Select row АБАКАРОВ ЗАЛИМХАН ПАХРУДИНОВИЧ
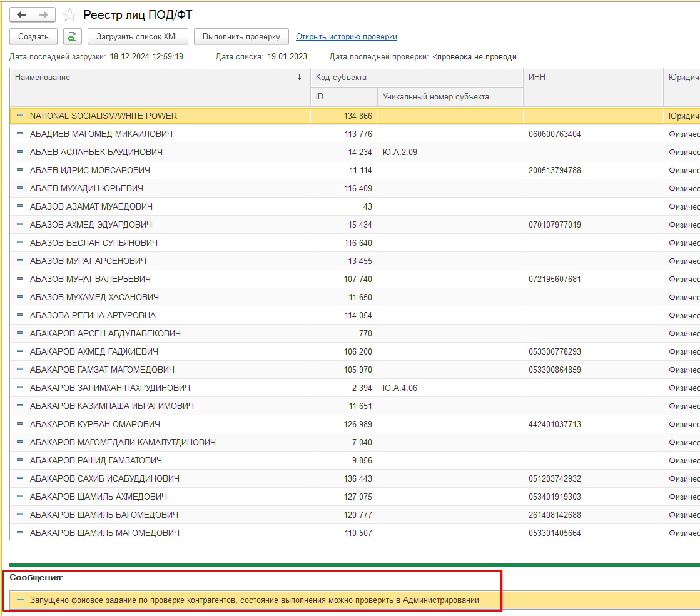This screenshot has height=616, width=700. coord(355,388)
